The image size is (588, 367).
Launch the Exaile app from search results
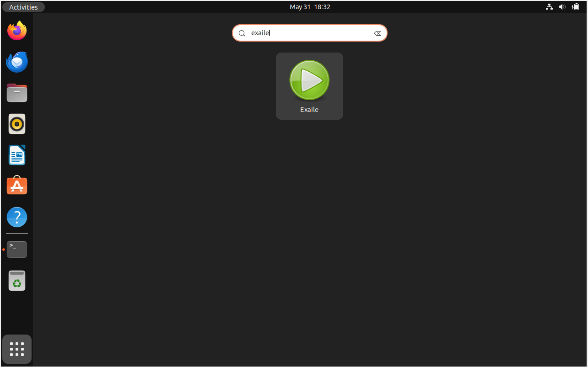coord(309,86)
